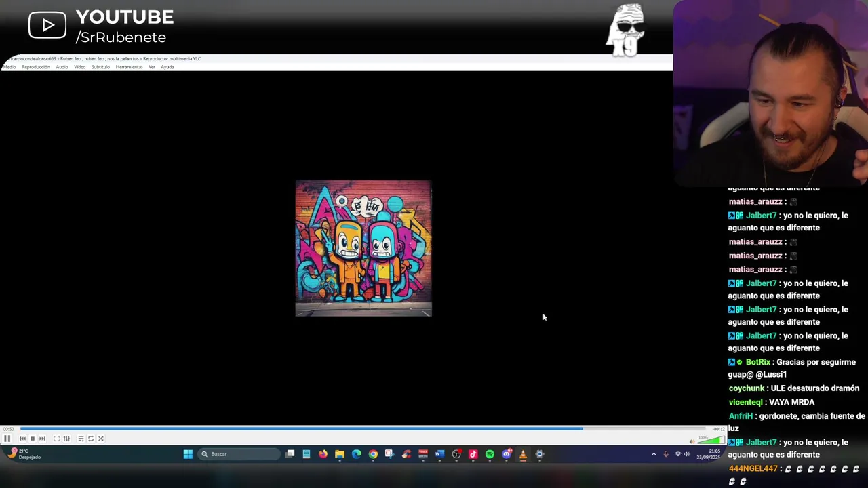The height and width of the screenshot is (488, 868).
Task: Click the YouTube play logo overlay
Action: click(47, 26)
